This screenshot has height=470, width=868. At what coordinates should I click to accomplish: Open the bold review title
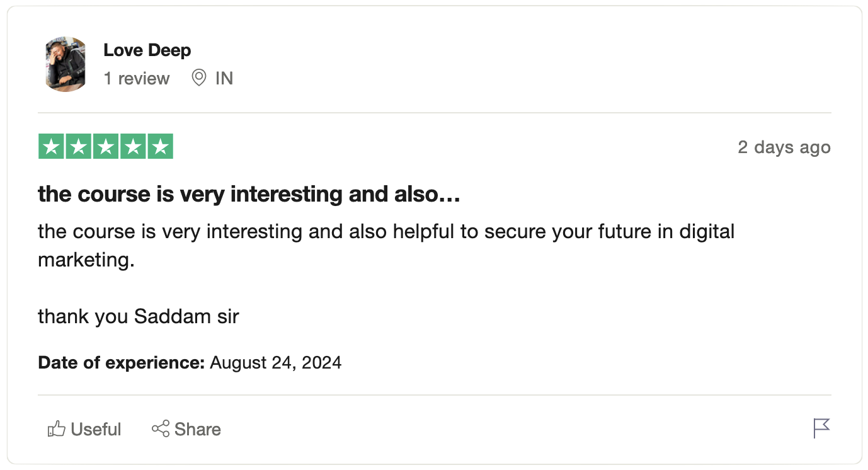pos(249,194)
